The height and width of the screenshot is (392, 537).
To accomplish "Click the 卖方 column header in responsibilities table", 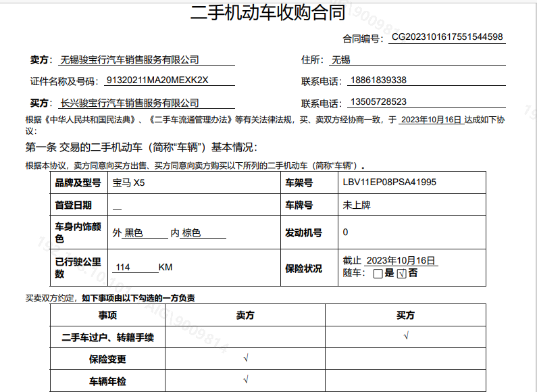I will click(245, 315).
